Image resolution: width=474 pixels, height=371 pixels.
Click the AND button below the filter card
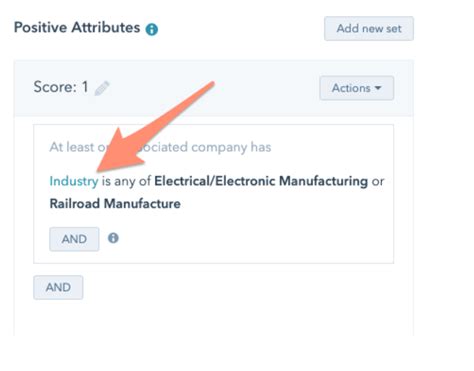point(58,287)
